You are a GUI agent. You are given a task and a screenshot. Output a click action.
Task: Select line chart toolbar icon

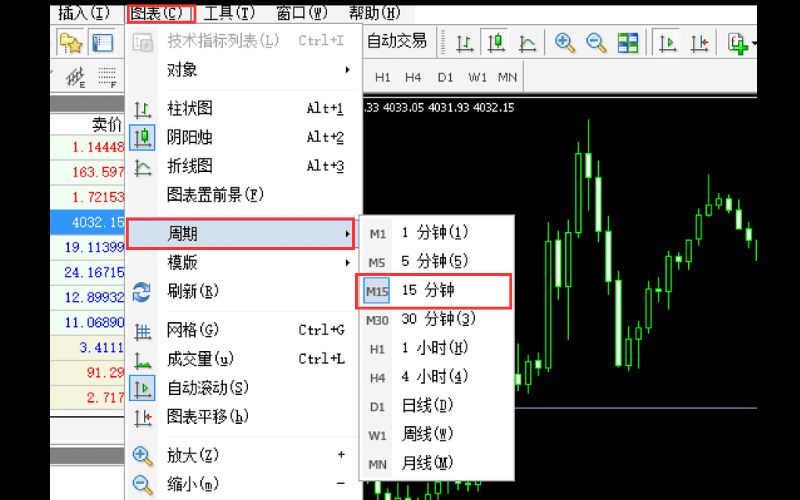[x=527, y=43]
